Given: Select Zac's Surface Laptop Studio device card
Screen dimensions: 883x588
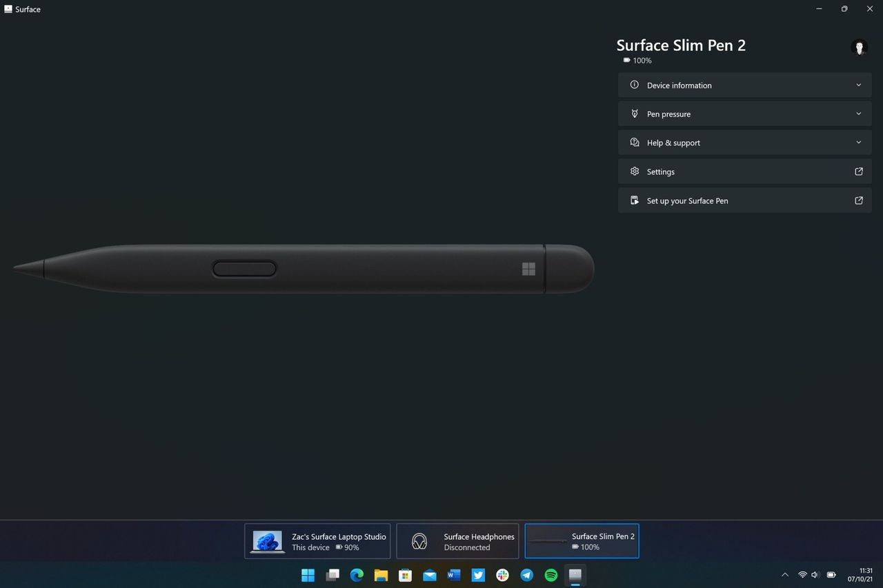Looking at the screenshot, I should (x=317, y=541).
